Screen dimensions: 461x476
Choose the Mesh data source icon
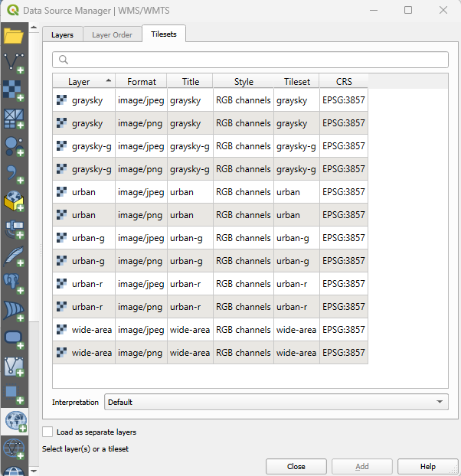pyautogui.click(x=13, y=118)
